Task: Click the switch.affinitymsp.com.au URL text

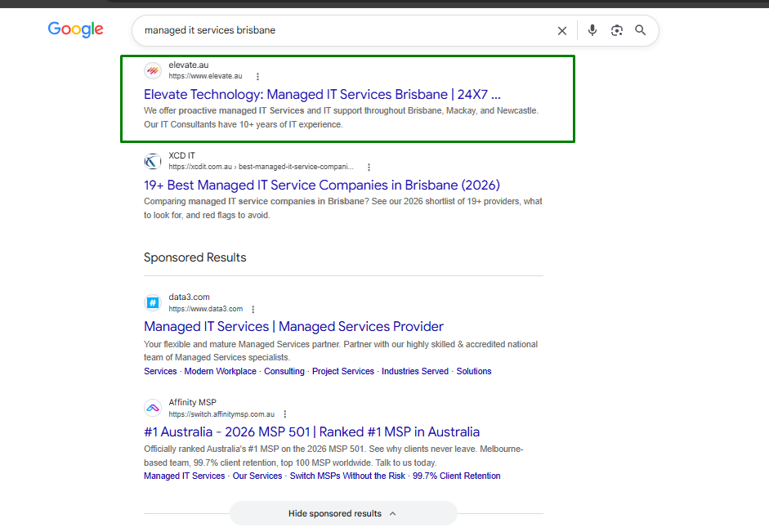Action: pyautogui.click(x=221, y=414)
